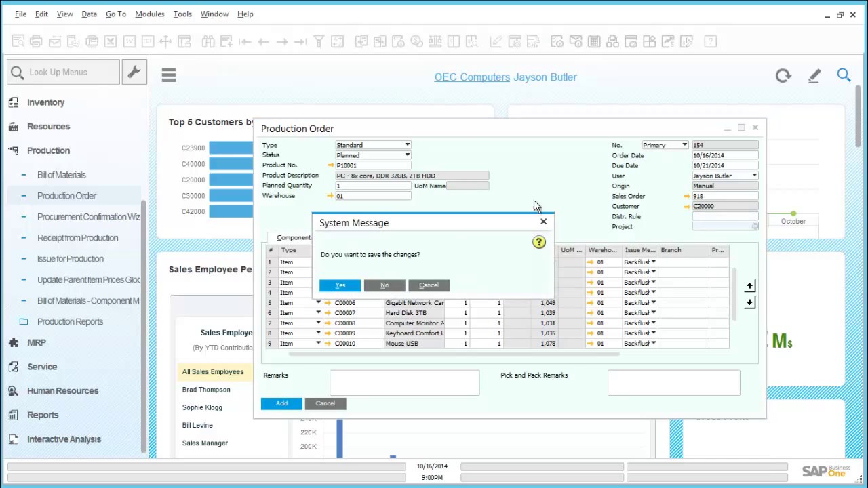
Task: Open Bill of Materials in sidebar
Action: (62, 175)
